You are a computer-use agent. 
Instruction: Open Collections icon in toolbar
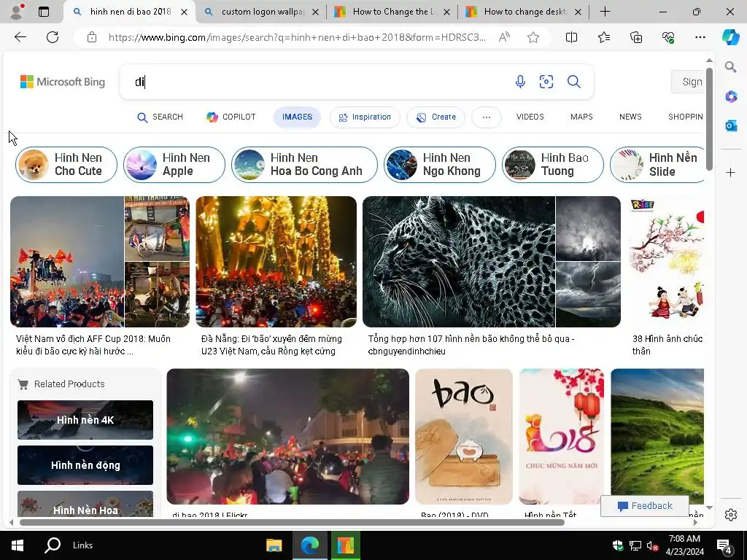(636, 37)
